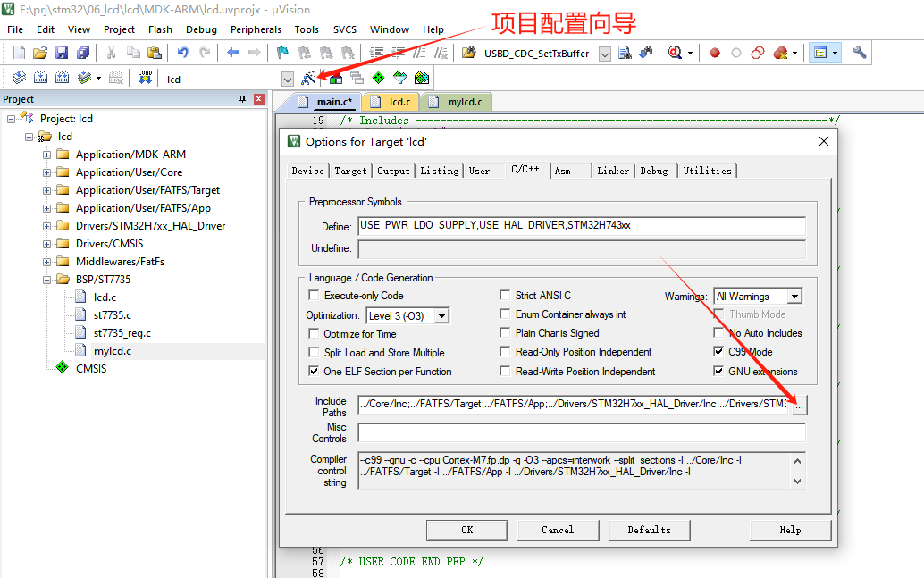Viewport: 924px width, 578px height.
Task: Save the current file with Save icon
Action: click(x=62, y=53)
